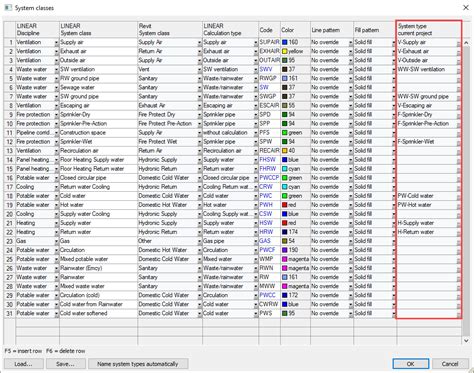This screenshot has height=373, width=474.
Task: Open line pattern dropdown in row 5
Action: 350,79
